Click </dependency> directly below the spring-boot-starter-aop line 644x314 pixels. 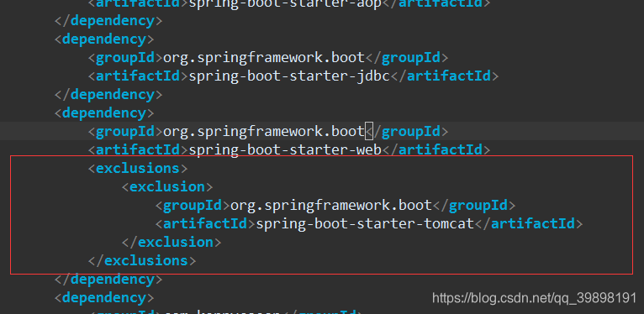tap(108, 21)
